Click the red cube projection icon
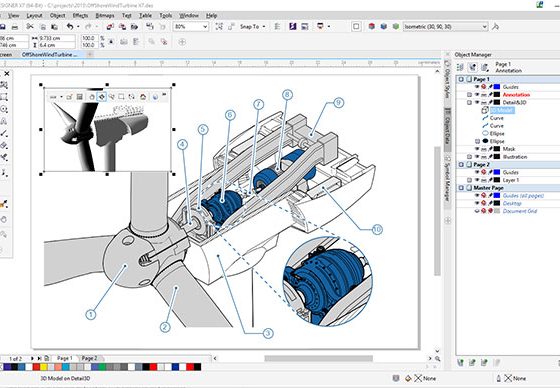The width and height of the screenshot is (560, 388). click(371, 26)
